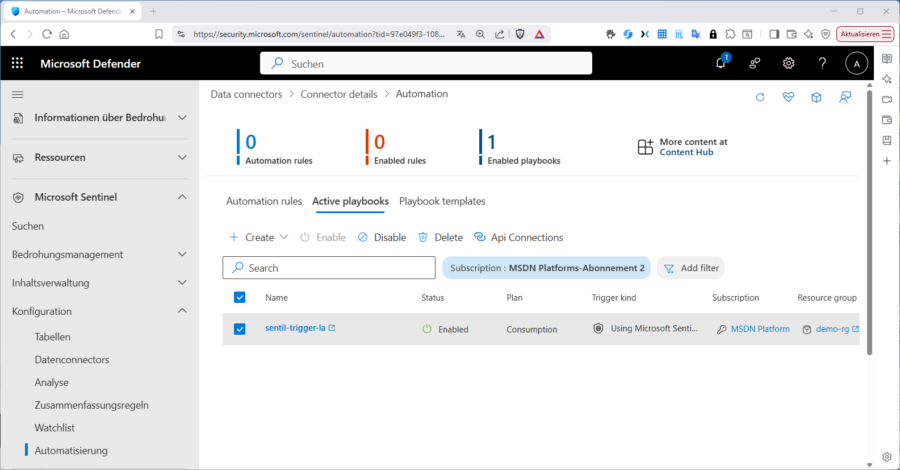Screen dimensions: 900x470
Task: Click the external link icon next to sentil-trigger-la
Action: (332, 328)
